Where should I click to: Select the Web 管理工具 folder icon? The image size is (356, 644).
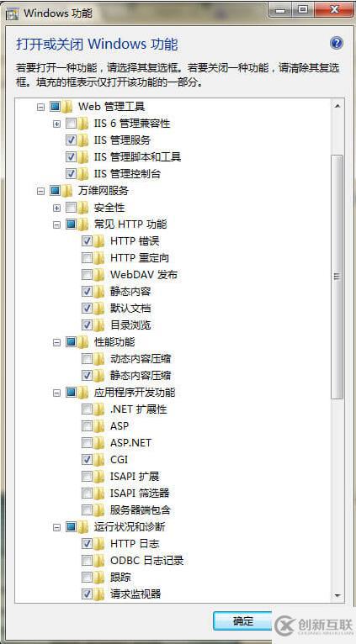[x=68, y=107]
